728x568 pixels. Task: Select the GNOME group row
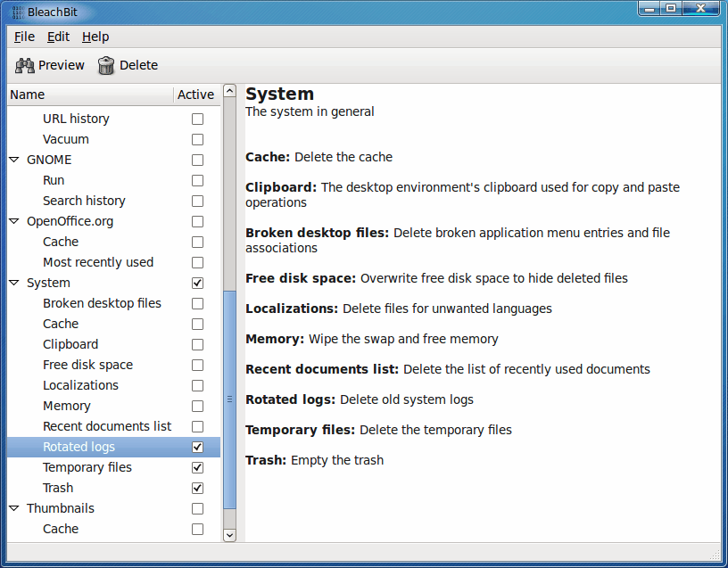coord(114,160)
